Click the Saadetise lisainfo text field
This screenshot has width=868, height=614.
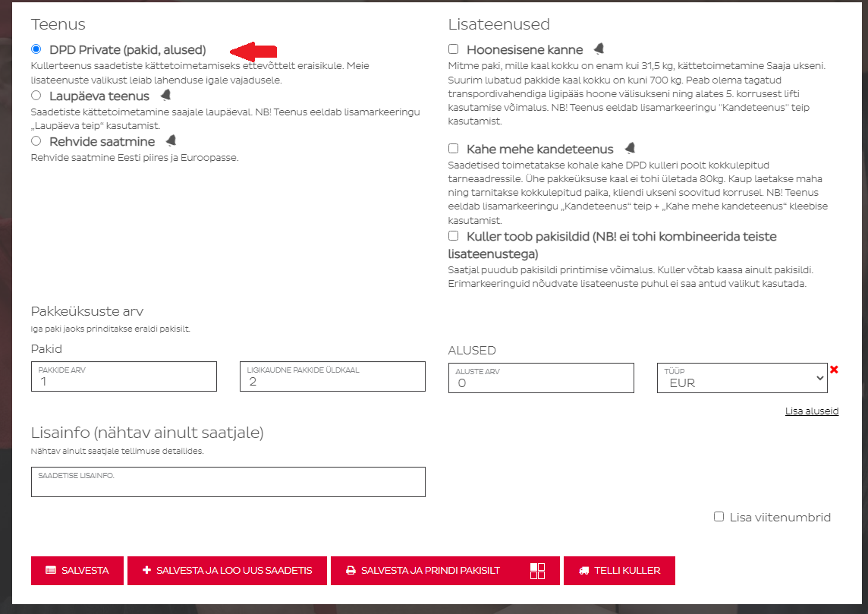pos(228,482)
